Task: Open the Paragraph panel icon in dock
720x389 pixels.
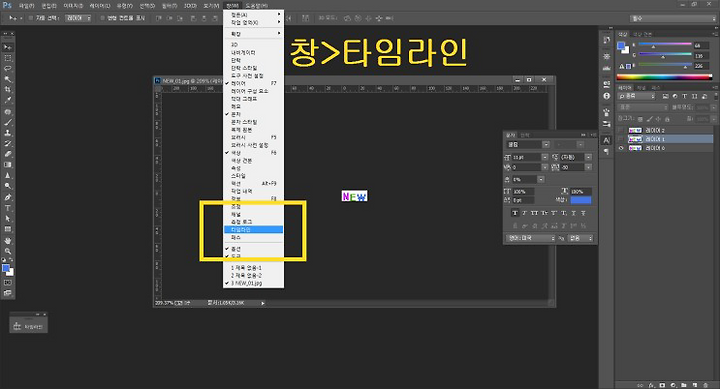Action: tap(607, 151)
